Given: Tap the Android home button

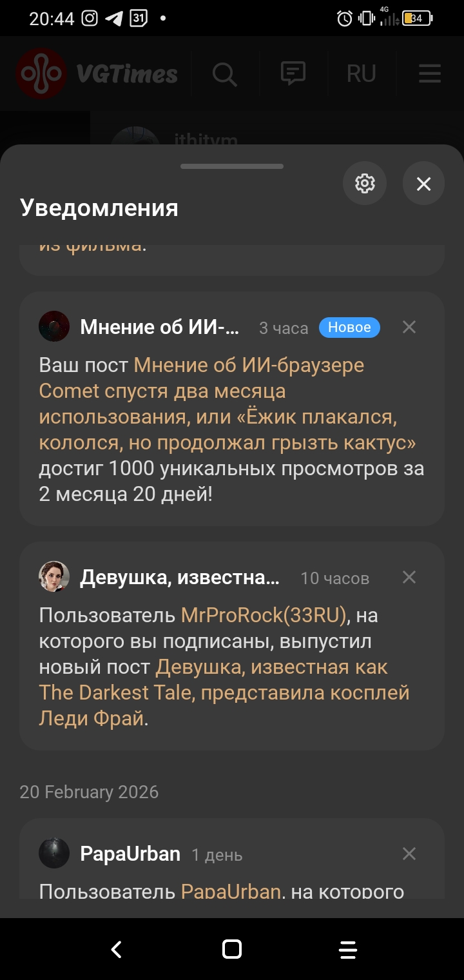Looking at the screenshot, I should click(x=232, y=949).
